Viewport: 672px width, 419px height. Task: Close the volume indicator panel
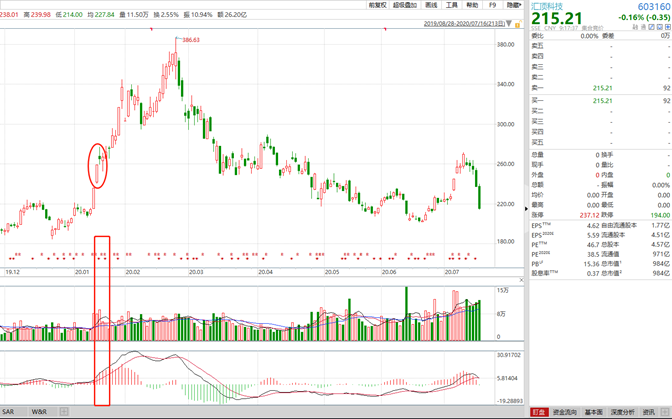[521, 280]
